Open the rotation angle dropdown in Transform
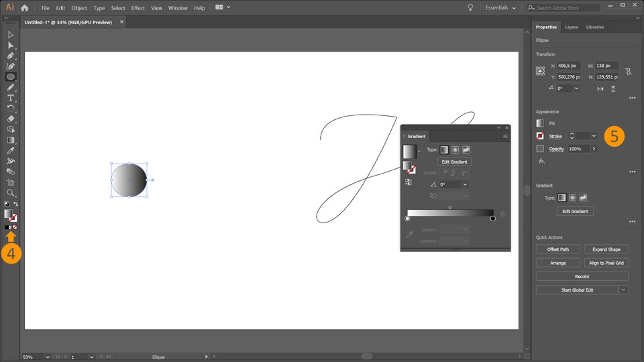644x362 pixels. [x=577, y=88]
